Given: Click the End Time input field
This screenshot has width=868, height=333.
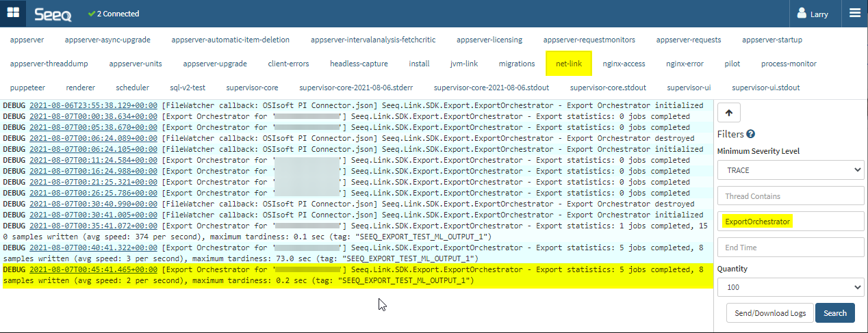Looking at the screenshot, I should pos(791,248).
